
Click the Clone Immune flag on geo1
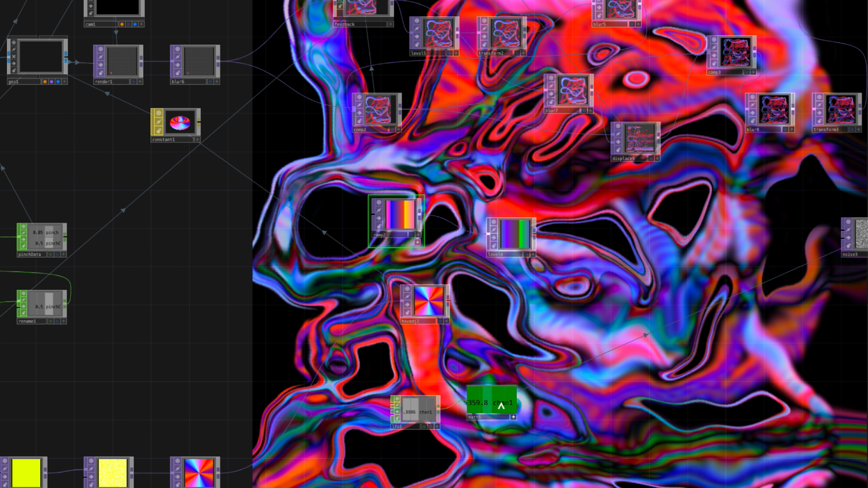14,50
